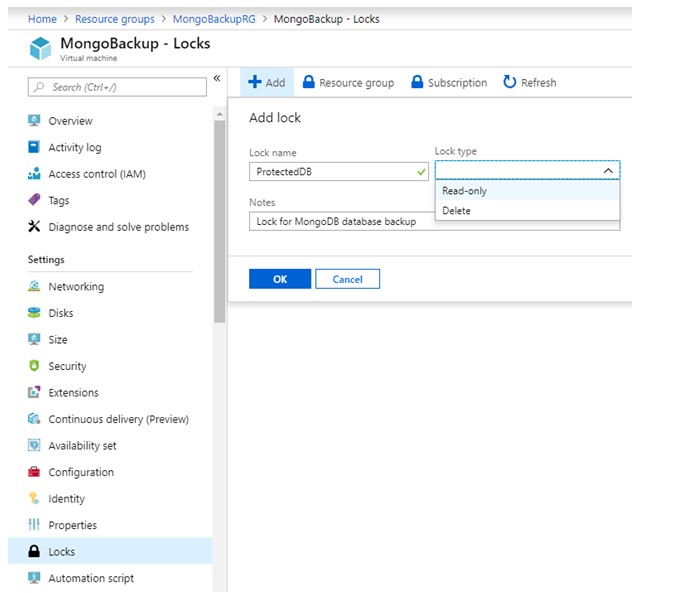Click the Overview monitor icon
The image size is (696, 593).
coord(34,120)
